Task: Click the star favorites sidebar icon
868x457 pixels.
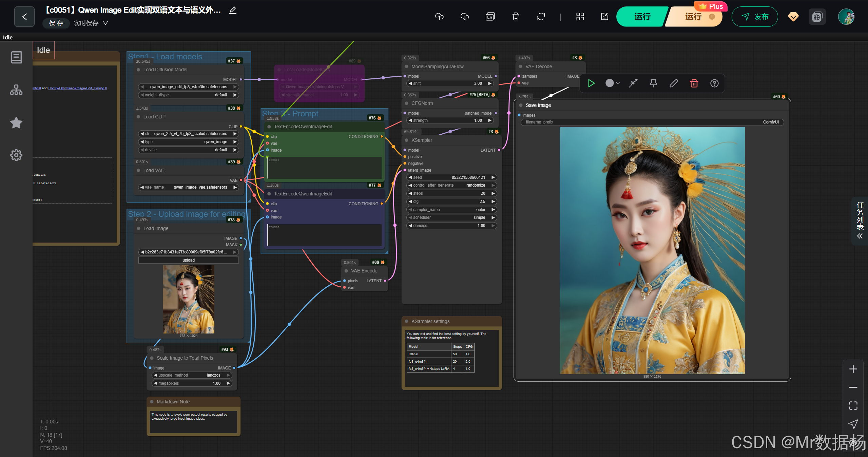Action: (16, 122)
